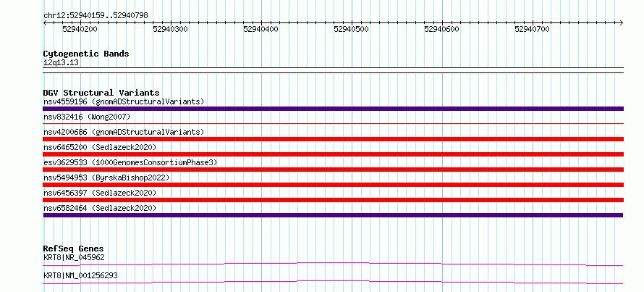The image size is (644, 292).
Task: Click the nsv4559196 gnomADStructuralVariants label
Action: click(x=124, y=101)
